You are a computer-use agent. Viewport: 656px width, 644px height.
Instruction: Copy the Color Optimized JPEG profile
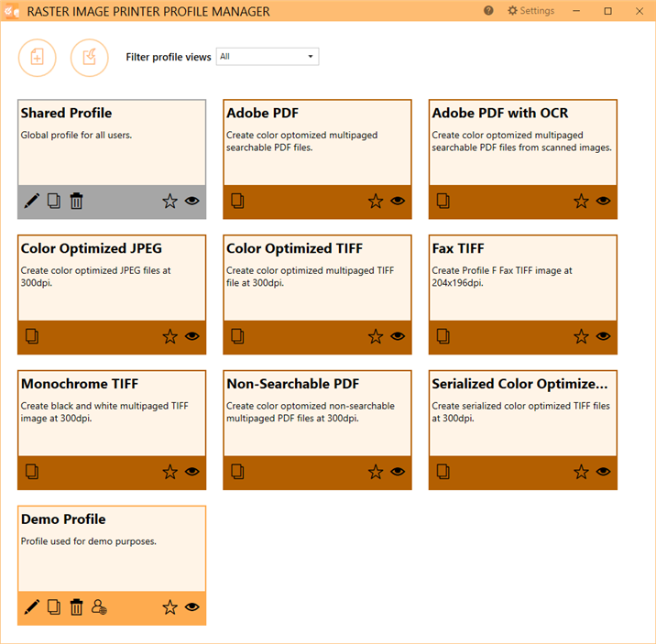coord(32,336)
